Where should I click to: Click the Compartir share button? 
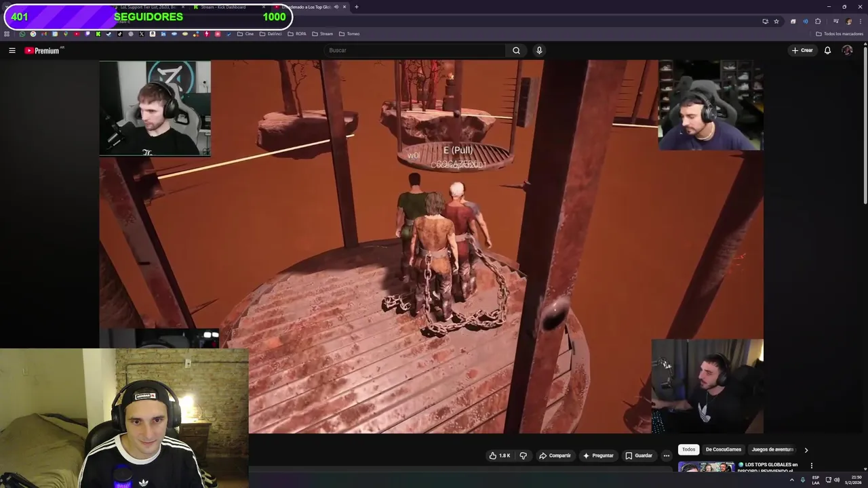[555, 455]
